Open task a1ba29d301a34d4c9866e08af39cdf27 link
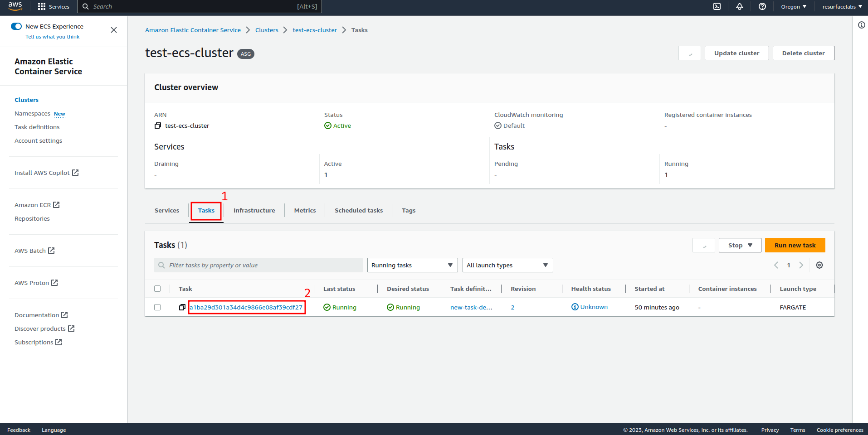The width and height of the screenshot is (868, 435). (x=246, y=307)
